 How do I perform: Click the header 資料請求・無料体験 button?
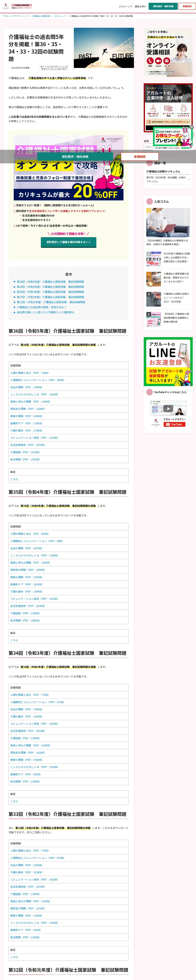tap(163, 7)
